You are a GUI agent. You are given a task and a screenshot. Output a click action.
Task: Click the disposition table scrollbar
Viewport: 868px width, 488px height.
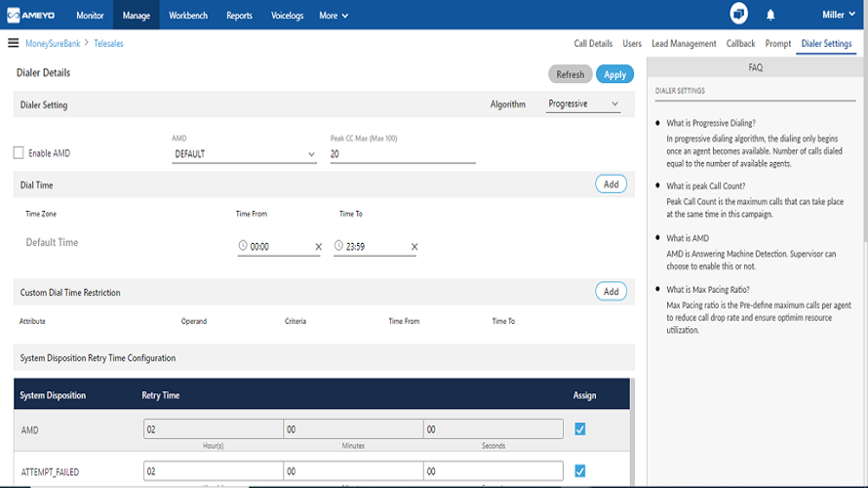pos(633,432)
